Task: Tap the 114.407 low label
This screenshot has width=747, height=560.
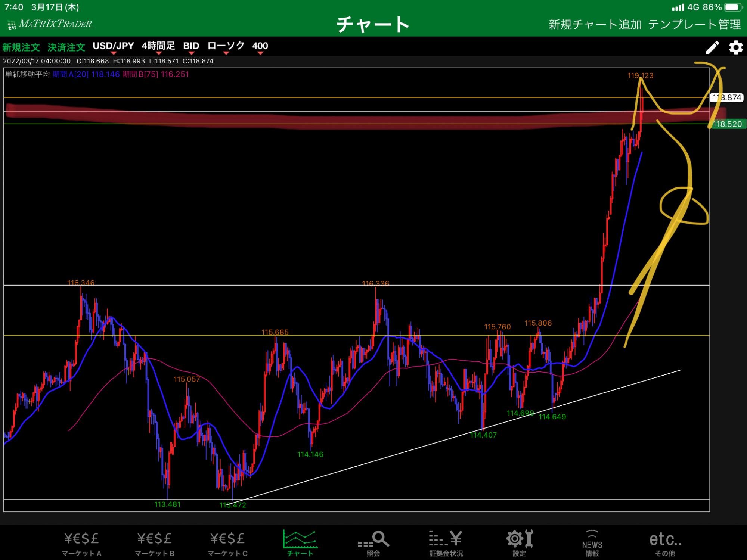Action: click(x=484, y=435)
